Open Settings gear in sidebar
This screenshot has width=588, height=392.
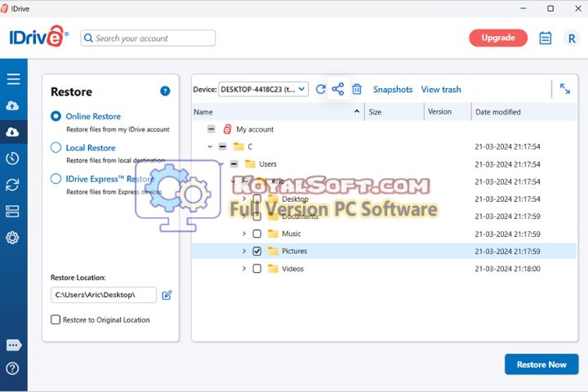pos(12,238)
